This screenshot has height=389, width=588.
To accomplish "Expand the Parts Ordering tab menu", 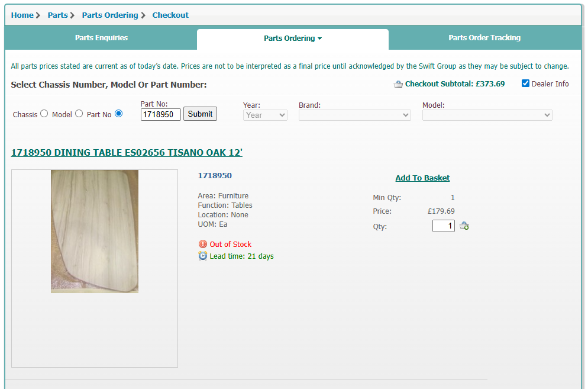I will [293, 38].
